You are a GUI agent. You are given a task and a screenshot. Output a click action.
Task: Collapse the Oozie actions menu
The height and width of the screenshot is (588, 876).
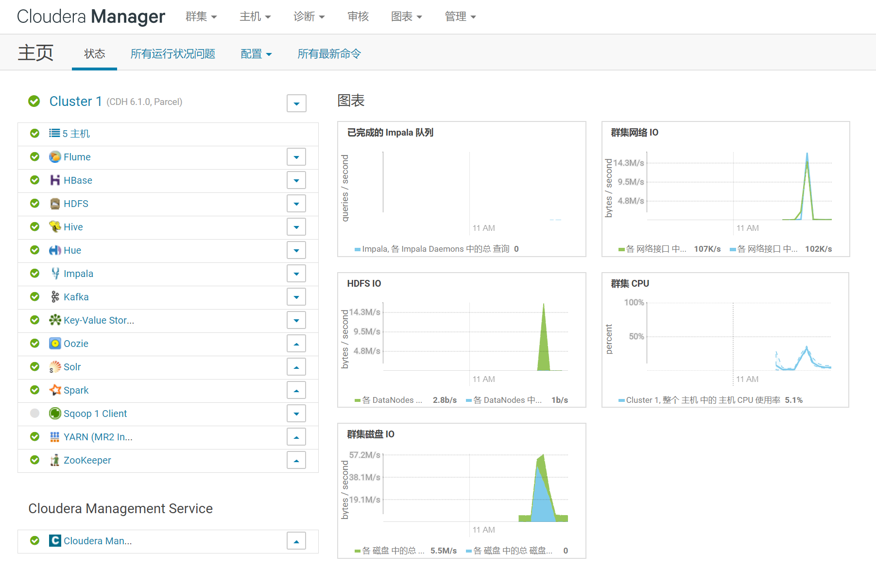click(296, 344)
